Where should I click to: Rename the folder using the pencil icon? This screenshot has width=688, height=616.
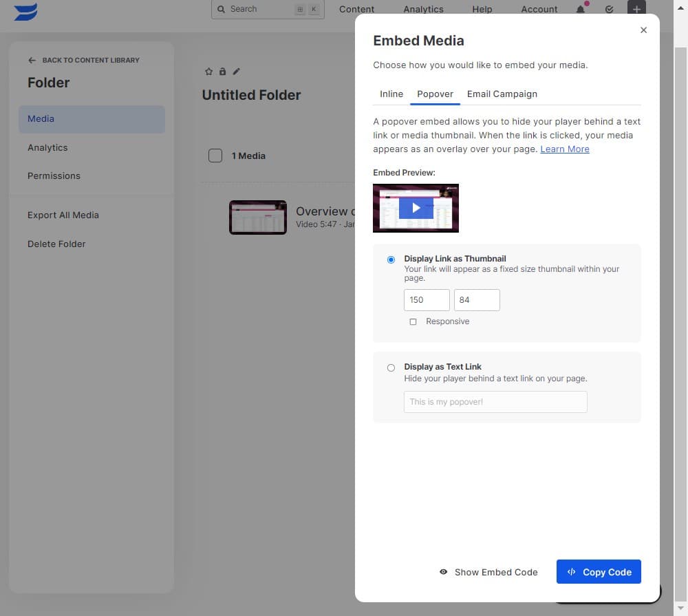click(x=236, y=71)
